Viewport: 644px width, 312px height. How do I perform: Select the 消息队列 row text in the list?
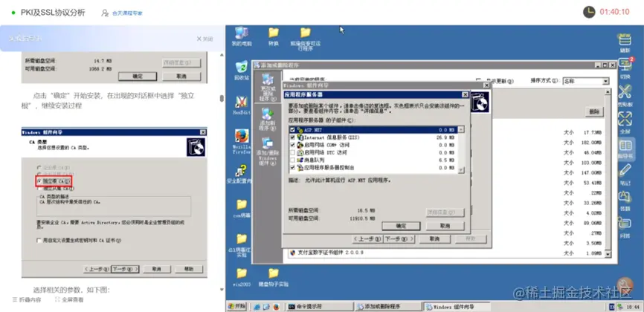click(x=314, y=160)
